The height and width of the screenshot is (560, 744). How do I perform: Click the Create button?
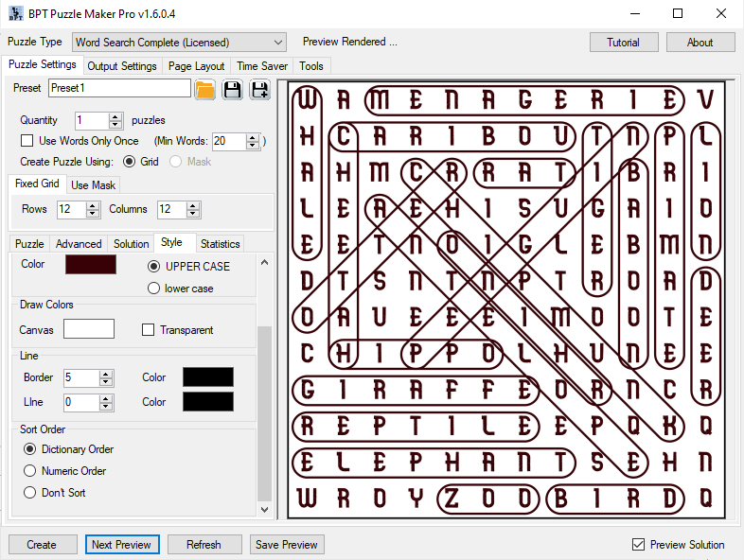(x=42, y=544)
